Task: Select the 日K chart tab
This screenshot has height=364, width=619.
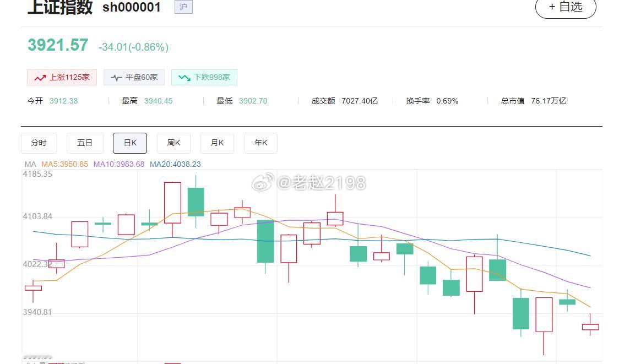Action: (130, 143)
